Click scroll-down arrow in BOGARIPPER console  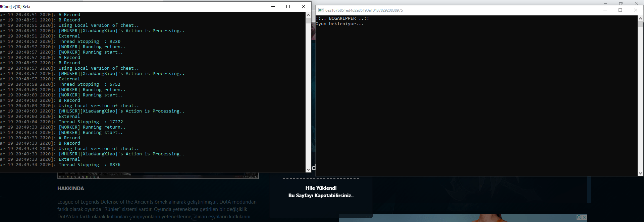(x=641, y=173)
